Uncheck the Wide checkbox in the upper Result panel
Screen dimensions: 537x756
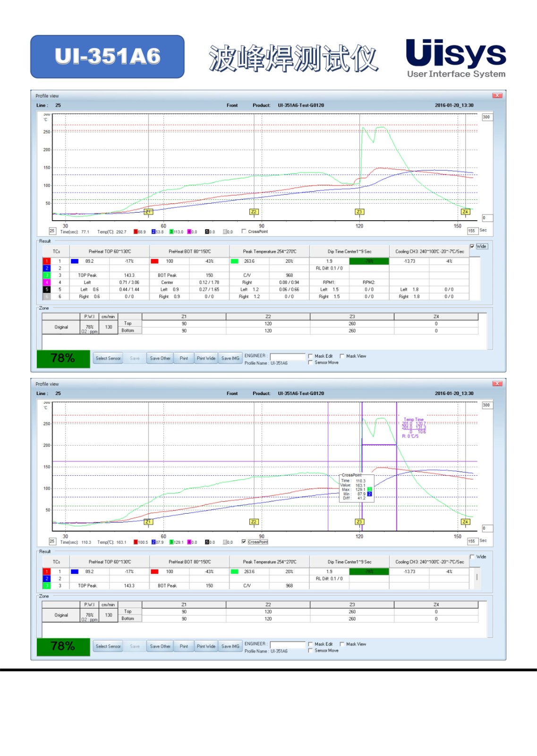(x=472, y=246)
